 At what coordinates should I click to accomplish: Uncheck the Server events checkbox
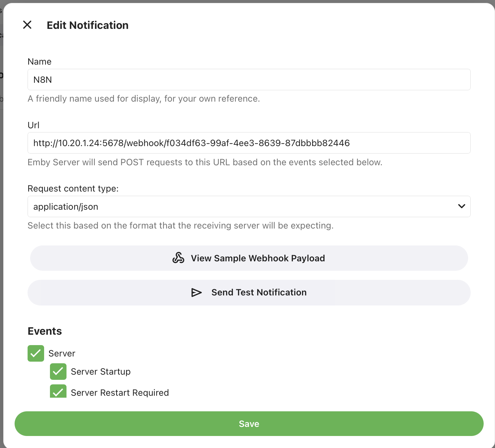point(36,353)
